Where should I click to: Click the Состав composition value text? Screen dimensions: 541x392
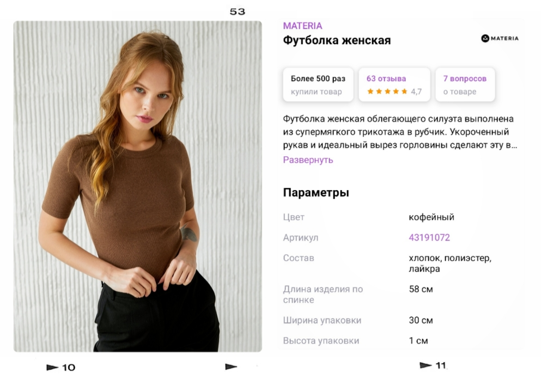click(x=450, y=264)
